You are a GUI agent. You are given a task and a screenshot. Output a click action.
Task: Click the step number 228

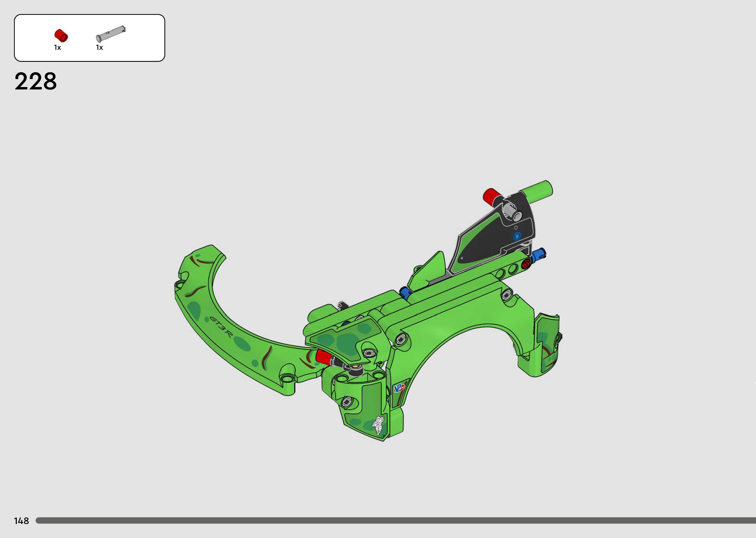pyautogui.click(x=36, y=81)
